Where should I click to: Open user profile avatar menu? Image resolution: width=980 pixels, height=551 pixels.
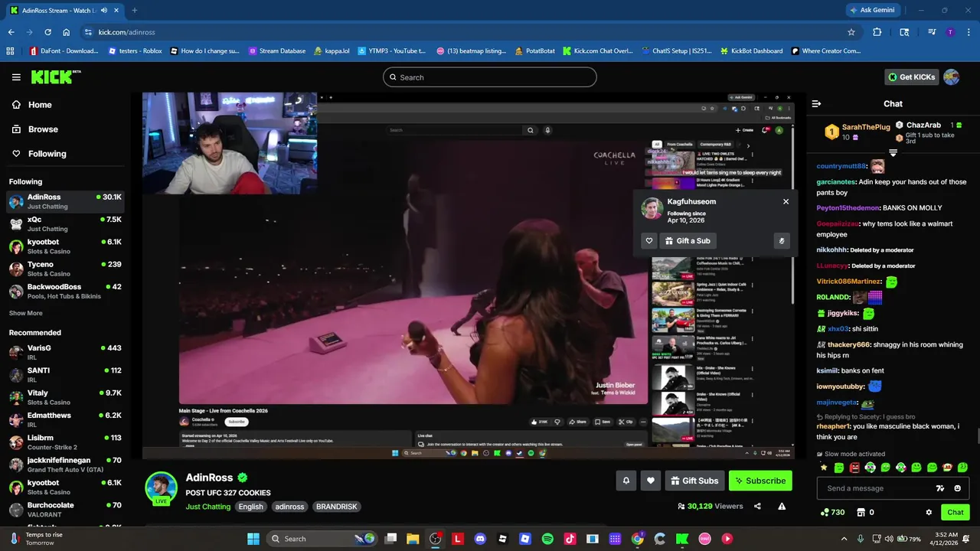[952, 77]
